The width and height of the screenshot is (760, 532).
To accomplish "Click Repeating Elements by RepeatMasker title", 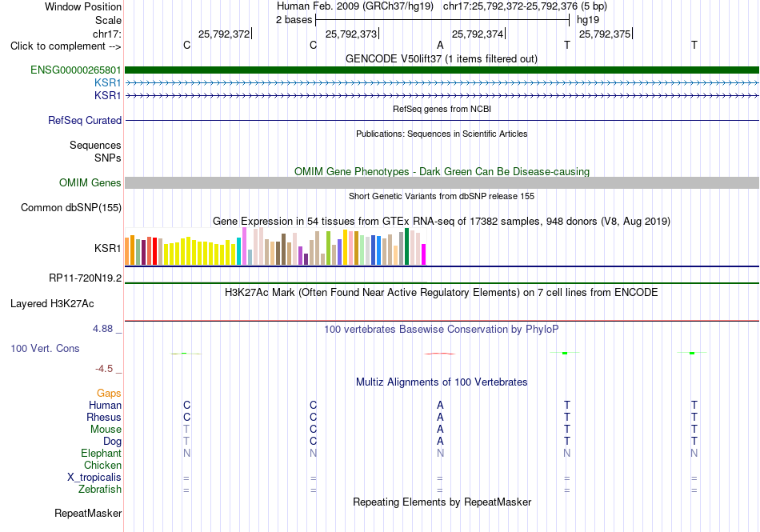I will 442,502.
